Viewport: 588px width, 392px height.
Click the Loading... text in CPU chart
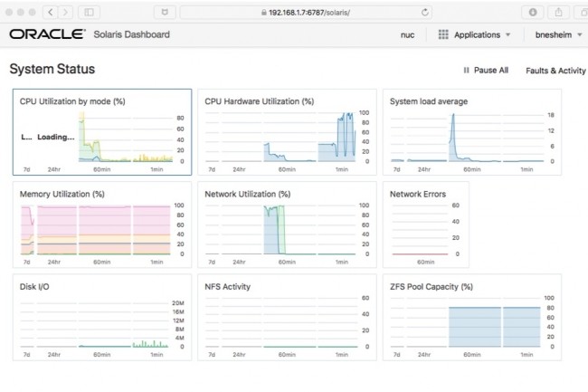click(56, 137)
